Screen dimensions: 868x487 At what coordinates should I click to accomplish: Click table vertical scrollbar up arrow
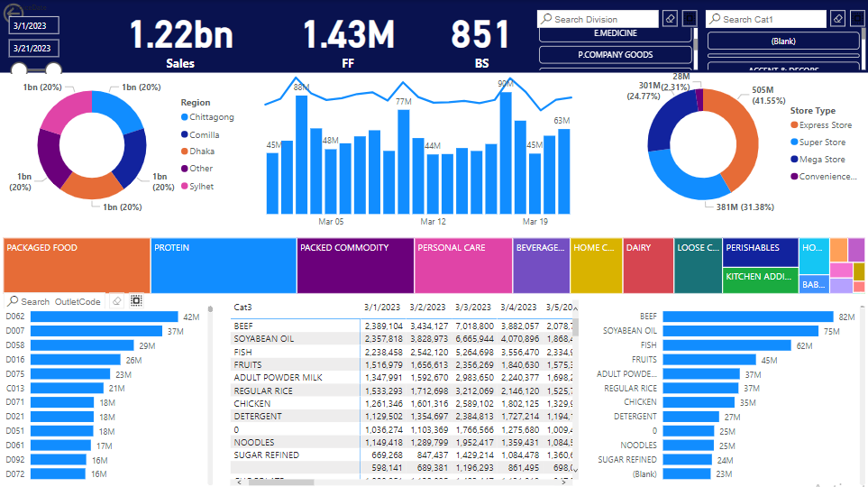[x=576, y=308]
